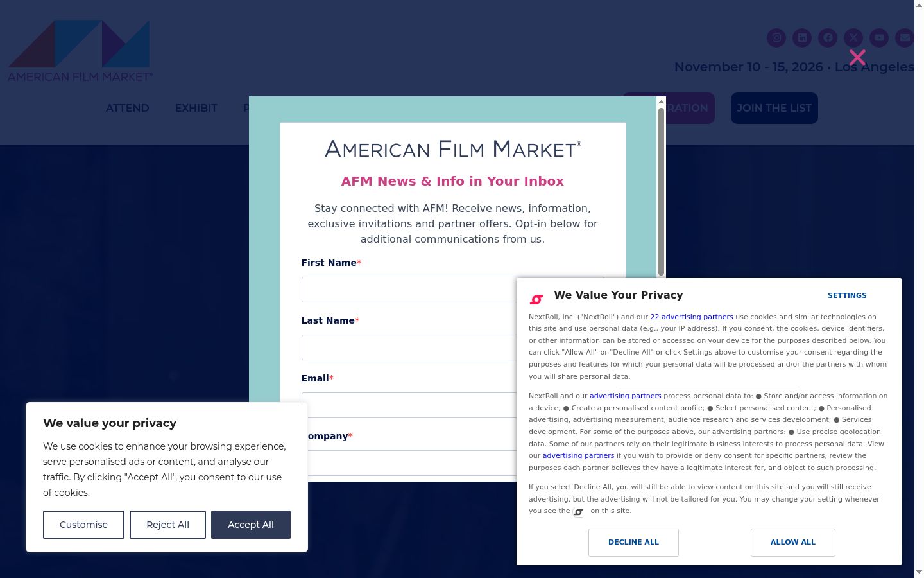Click the popup's vertical scrollbar thumb
924x578 pixels.
(x=661, y=192)
